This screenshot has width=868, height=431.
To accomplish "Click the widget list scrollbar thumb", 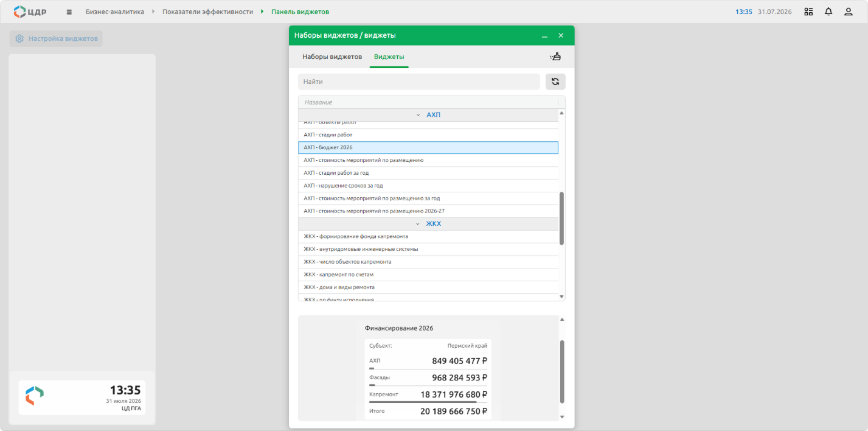I will click(x=561, y=219).
